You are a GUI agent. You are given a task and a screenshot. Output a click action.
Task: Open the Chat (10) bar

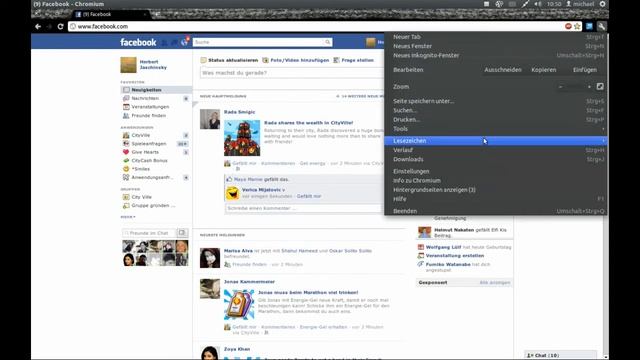(x=560, y=355)
